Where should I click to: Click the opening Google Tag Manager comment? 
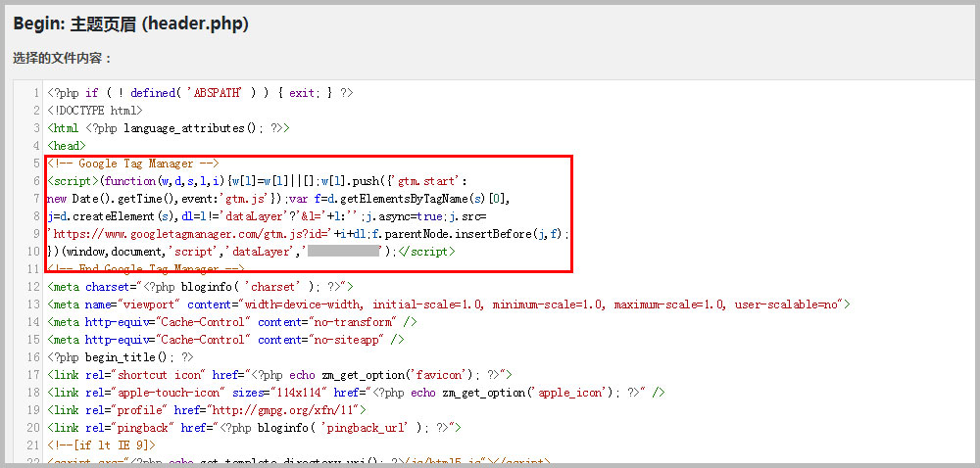coord(132,164)
